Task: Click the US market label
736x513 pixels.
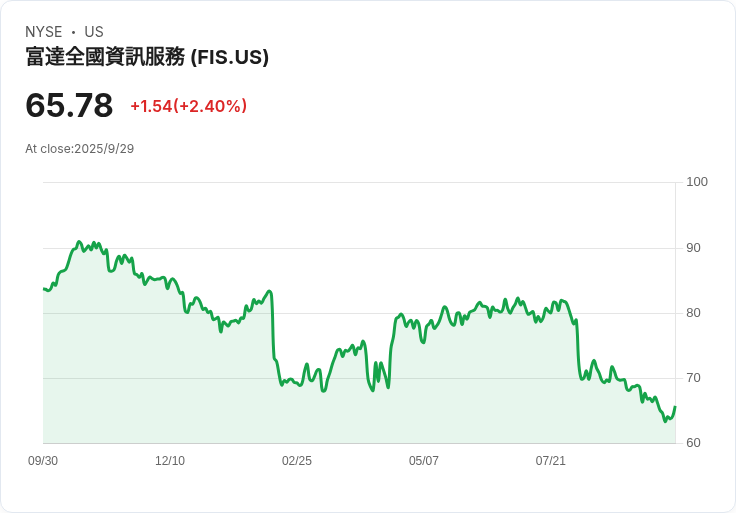Action: tap(94, 32)
